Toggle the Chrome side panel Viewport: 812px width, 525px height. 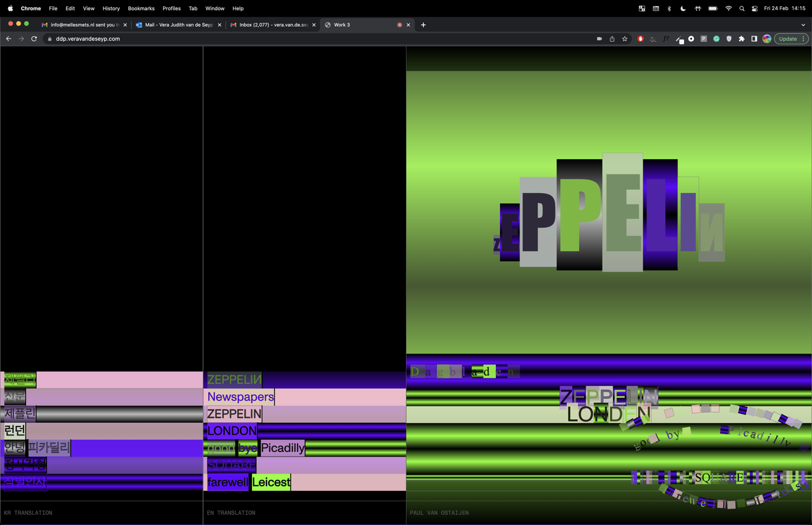coord(754,39)
